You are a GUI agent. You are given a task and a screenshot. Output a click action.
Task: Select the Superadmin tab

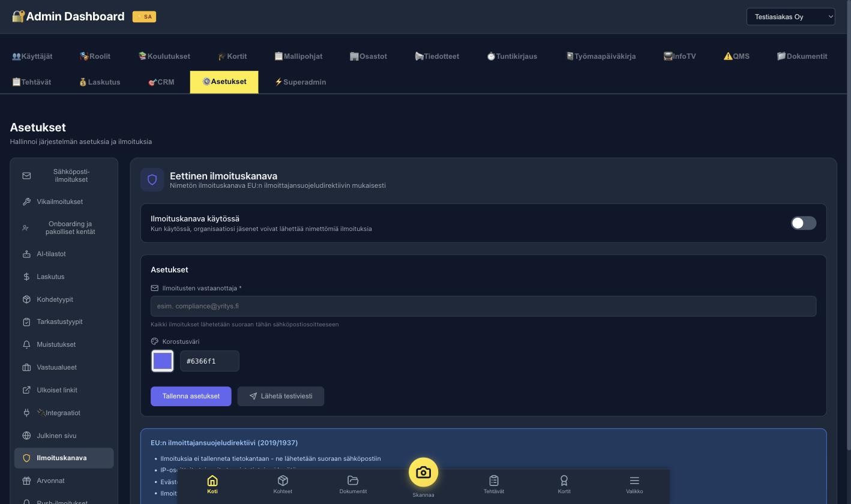300,82
